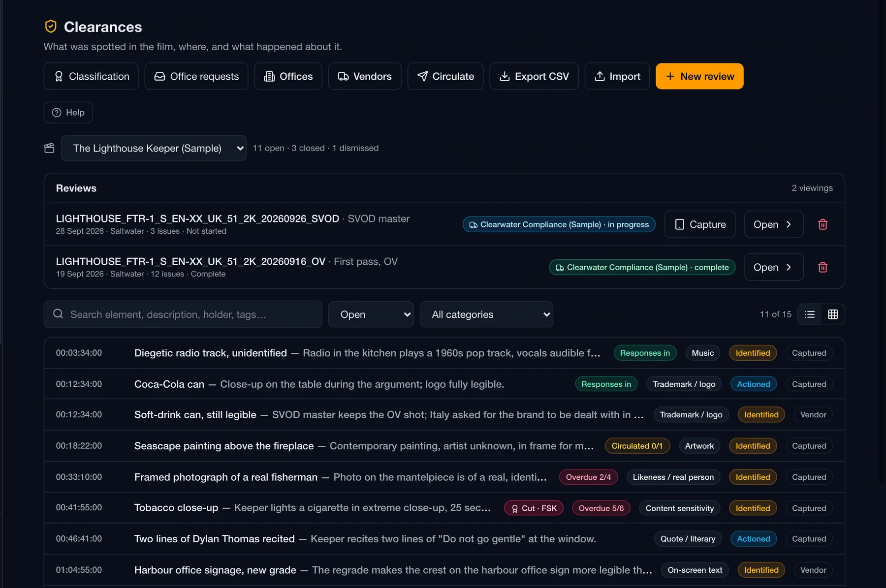The image size is (886, 588).
Task: Export clearances as CSV
Action: click(534, 76)
